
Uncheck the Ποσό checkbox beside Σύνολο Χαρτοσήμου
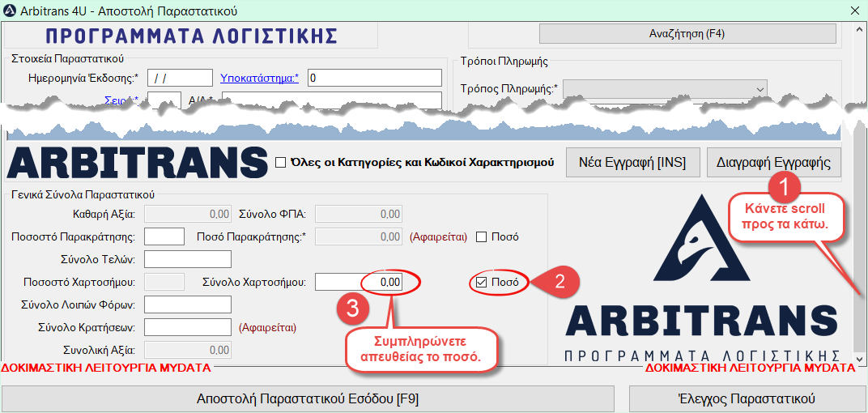pos(482,282)
